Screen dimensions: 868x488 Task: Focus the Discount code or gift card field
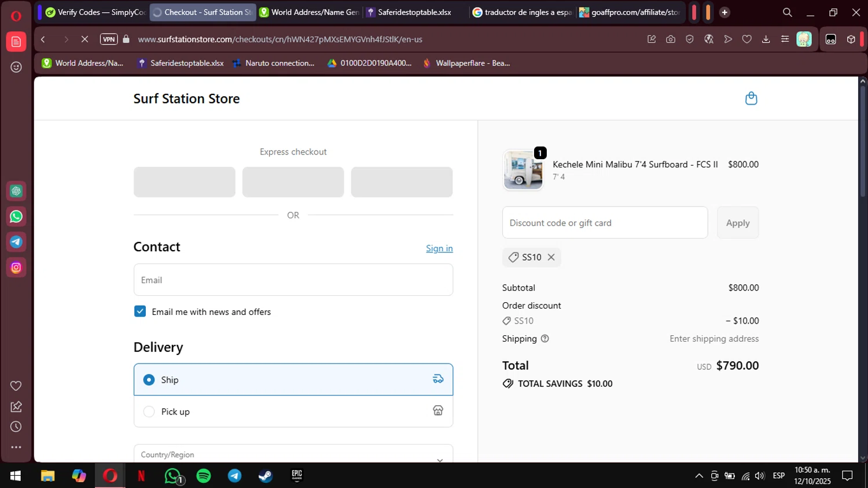(605, 223)
